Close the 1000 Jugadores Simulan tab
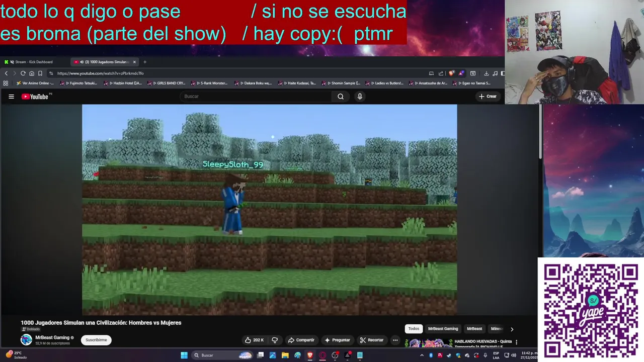This screenshot has height=362, width=644. [x=134, y=62]
